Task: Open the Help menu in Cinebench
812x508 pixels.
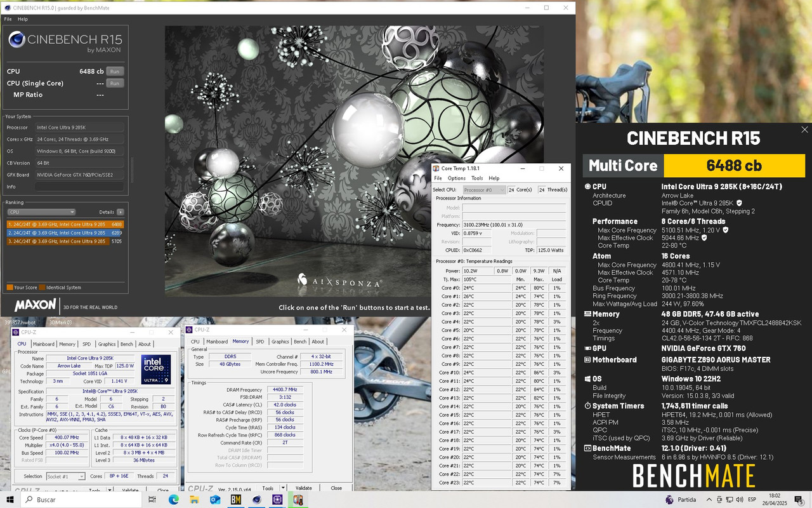Action: coord(23,19)
